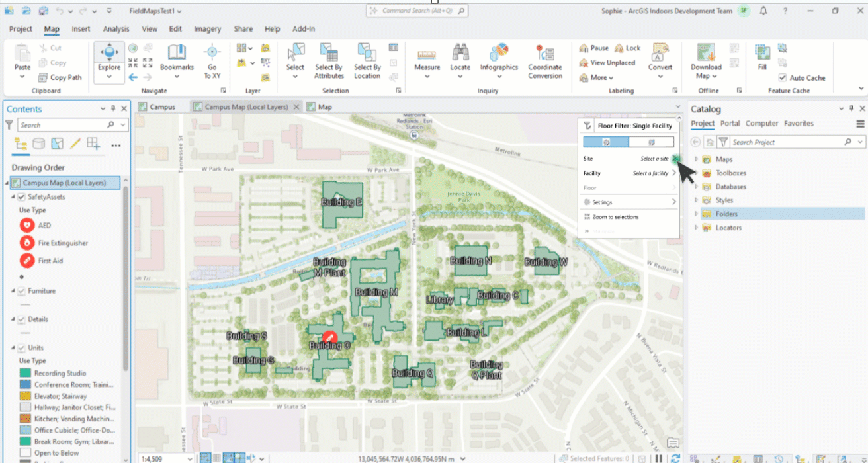Expand the Site selection chevron

tap(674, 159)
